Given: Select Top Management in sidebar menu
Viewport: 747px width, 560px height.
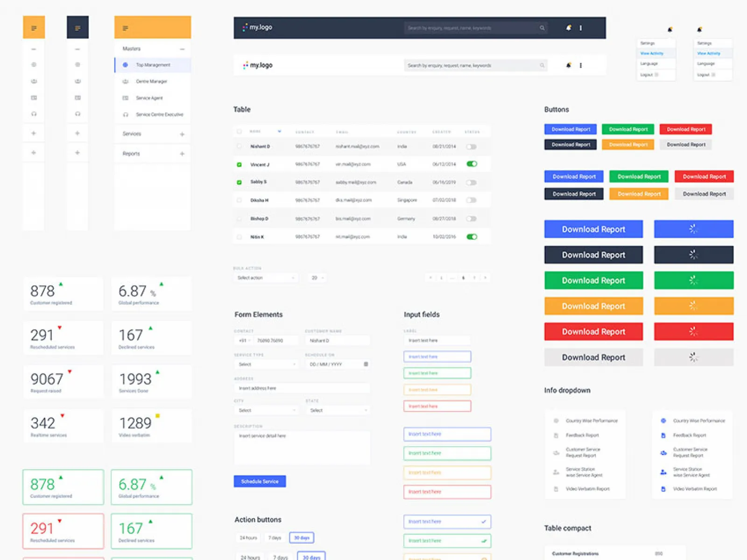Looking at the screenshot, I should (153, 65).
